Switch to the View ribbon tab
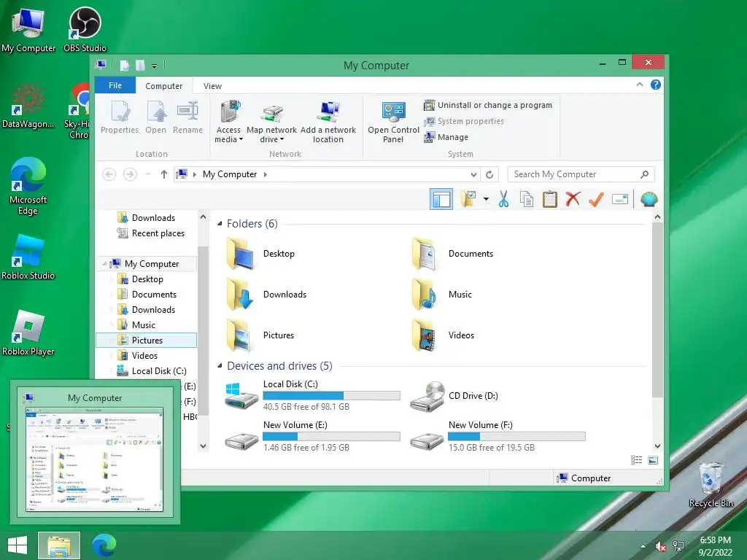Screen dimensions: 747x560 point(212,86)
